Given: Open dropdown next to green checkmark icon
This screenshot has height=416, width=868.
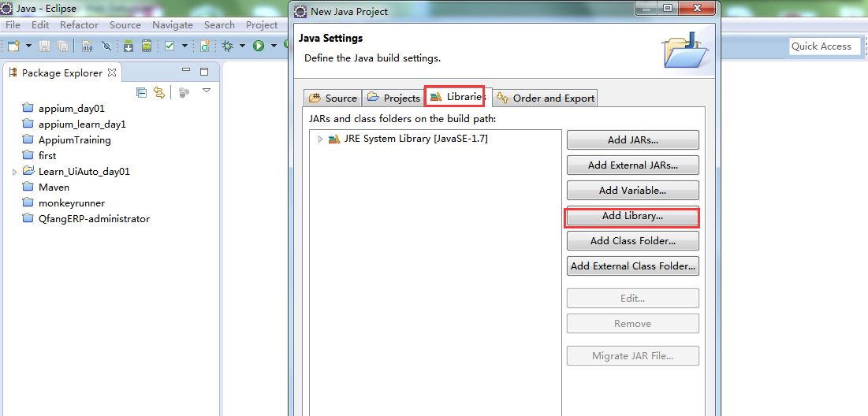Looking at the screenshot, I should tap(184, 46).
